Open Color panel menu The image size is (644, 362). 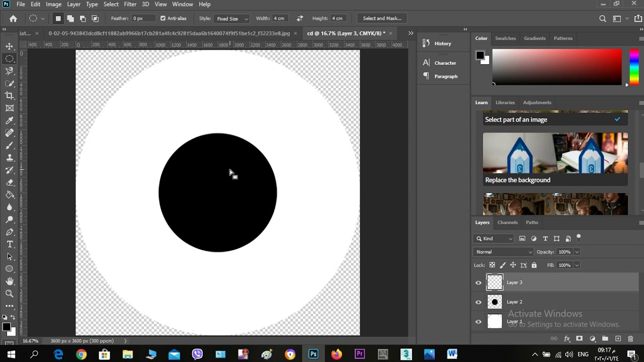point(641,38)
